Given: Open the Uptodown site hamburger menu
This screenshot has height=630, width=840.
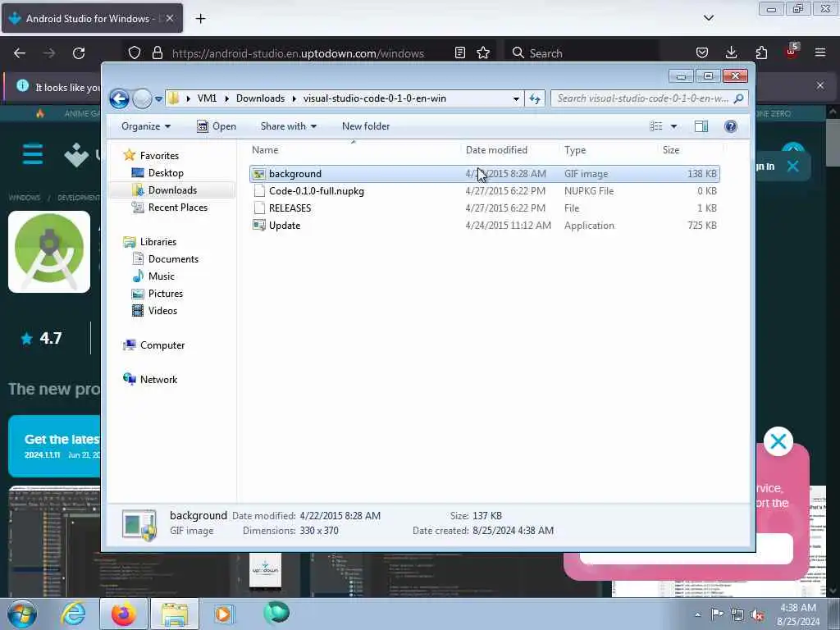Looking at the screenshot, I should click(33, 154).
